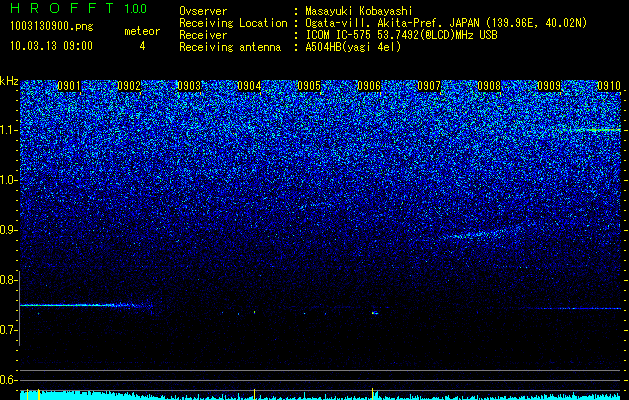Click the 1.1 frequency axis label
This screenshot has height=400, width=629.
tap(8, 130)
